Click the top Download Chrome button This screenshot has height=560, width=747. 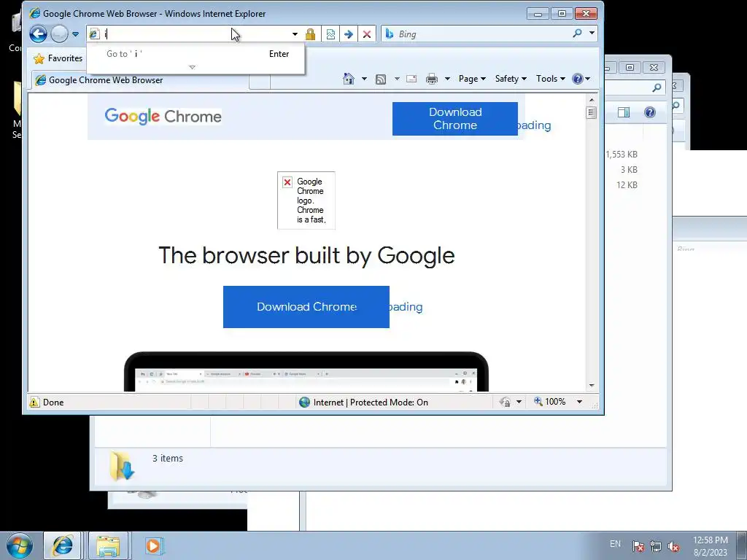tap(455, 119)
